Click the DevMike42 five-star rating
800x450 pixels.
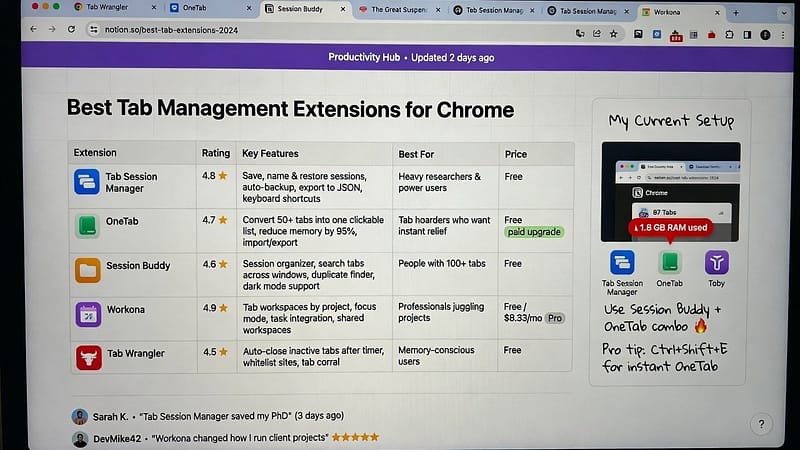(355, 437)
